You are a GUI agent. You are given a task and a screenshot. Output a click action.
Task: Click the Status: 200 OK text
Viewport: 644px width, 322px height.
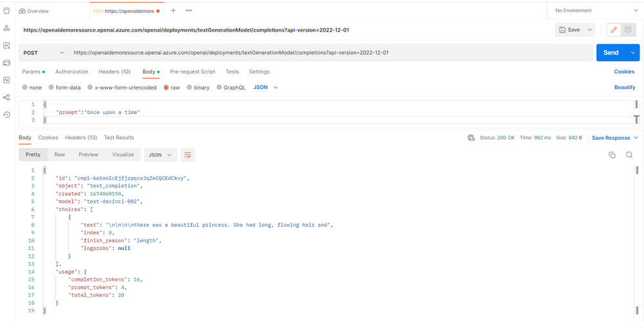click(x=497, y=138)
